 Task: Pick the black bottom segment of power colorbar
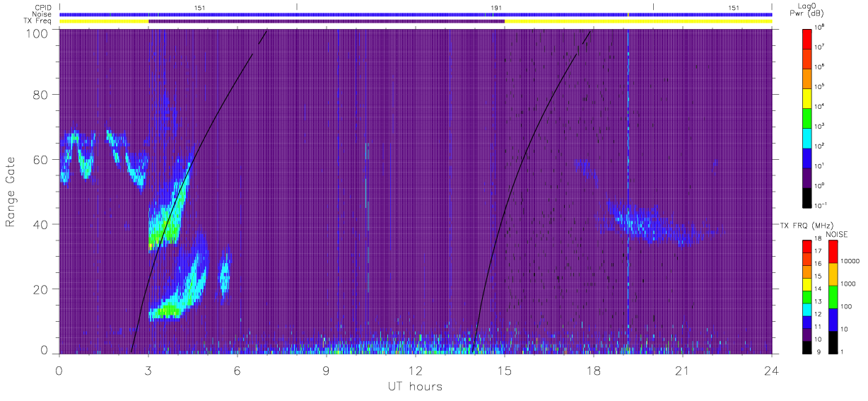(808, 197)
